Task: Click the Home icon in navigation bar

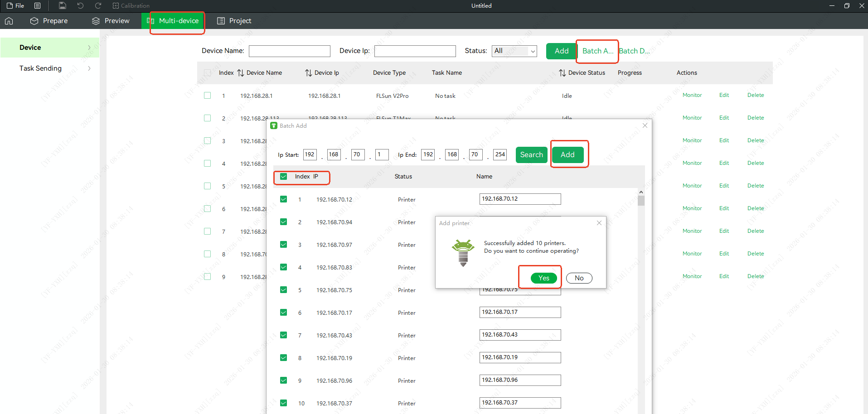Action: pyautogui.click(x=9, y=21)
